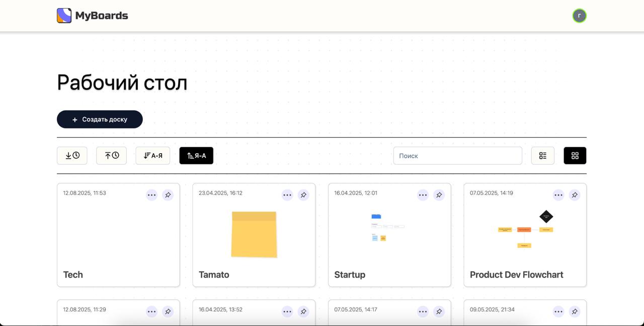Click the date 23.04.2025, 16:12

220,193
